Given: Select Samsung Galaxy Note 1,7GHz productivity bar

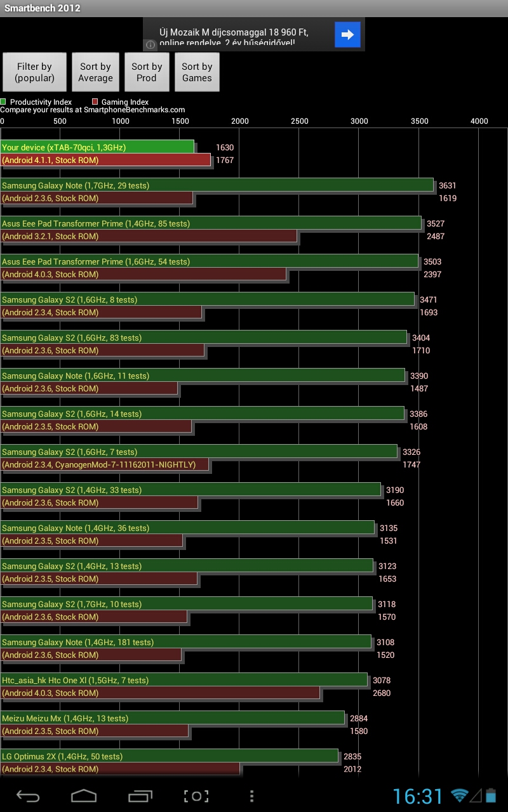Looking at the screenshot, I should click(x=216, y=185).
